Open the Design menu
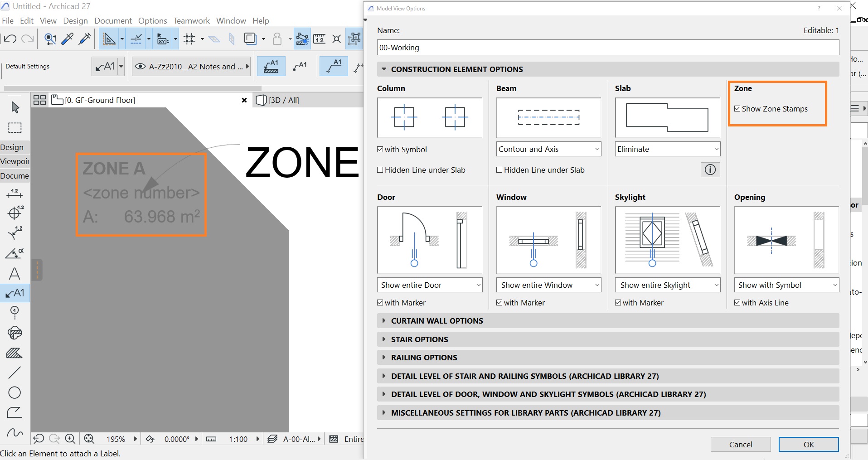Viewport: 868px width, 460px height. [75, 21]
